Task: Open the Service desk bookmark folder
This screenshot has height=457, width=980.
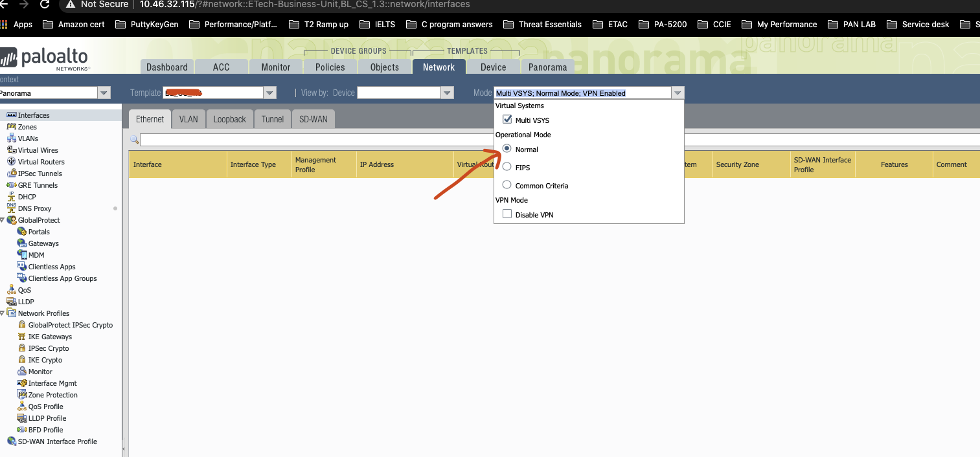Action: point(918,24)
